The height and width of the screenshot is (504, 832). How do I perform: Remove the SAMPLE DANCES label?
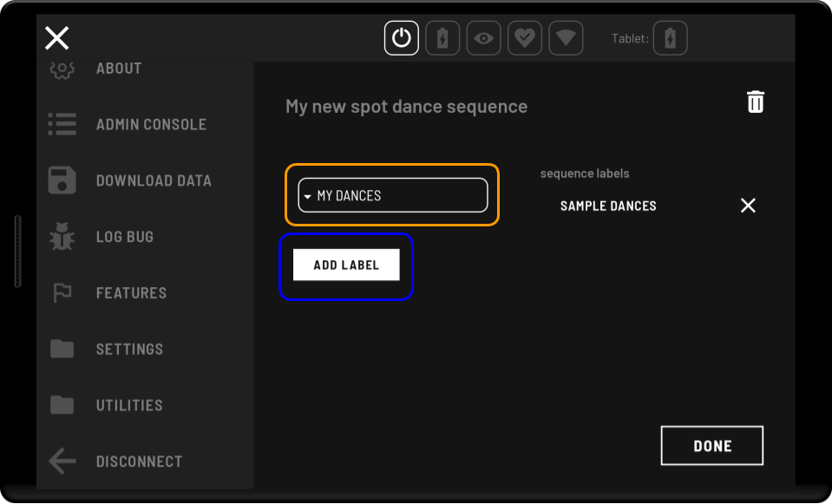(x=748, y=206)
